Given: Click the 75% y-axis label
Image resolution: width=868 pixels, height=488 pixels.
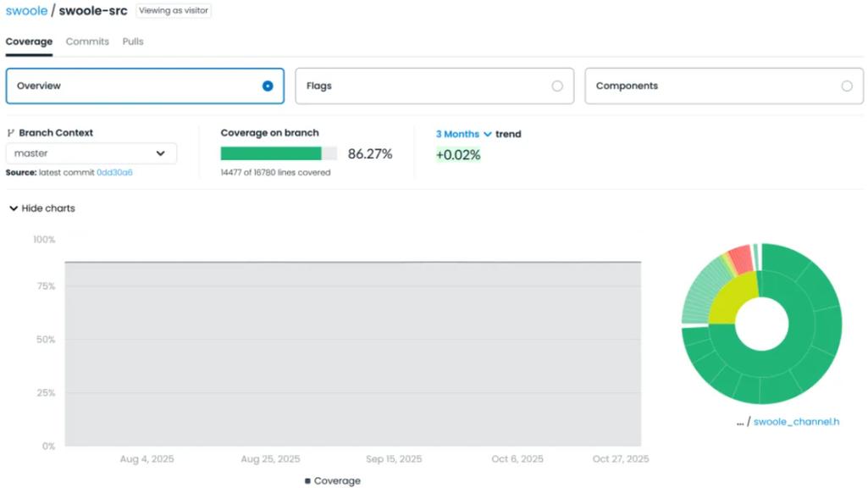Looking at the screenshot, I should [x=46, y=286].
